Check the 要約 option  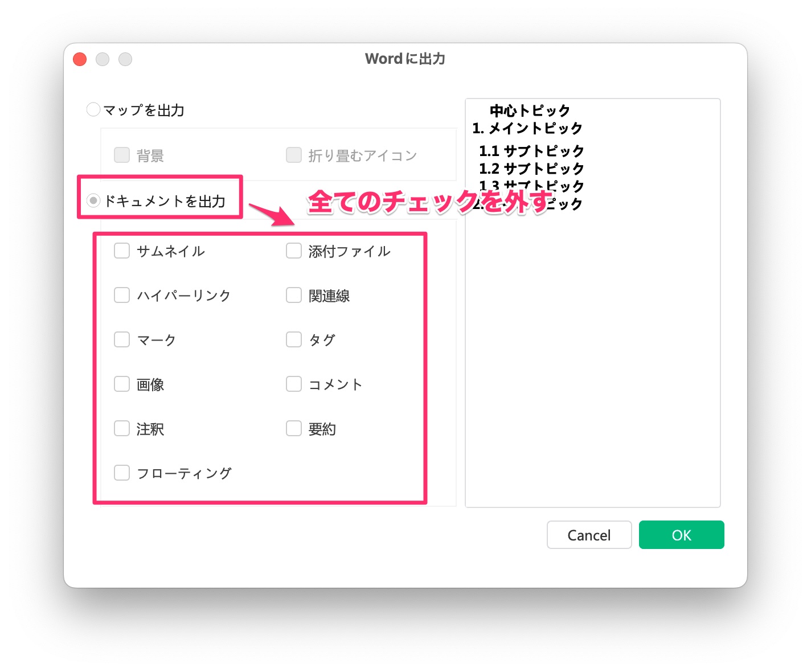294,428
